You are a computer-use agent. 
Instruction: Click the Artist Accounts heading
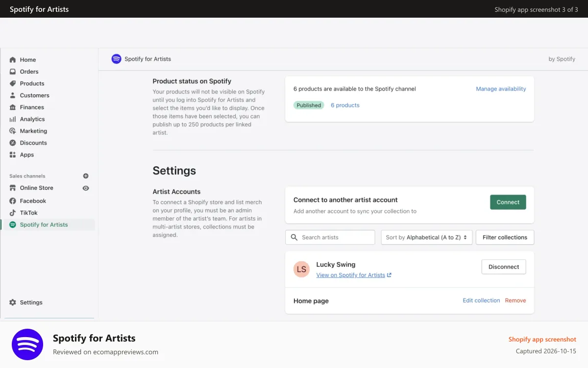[176, 191]
